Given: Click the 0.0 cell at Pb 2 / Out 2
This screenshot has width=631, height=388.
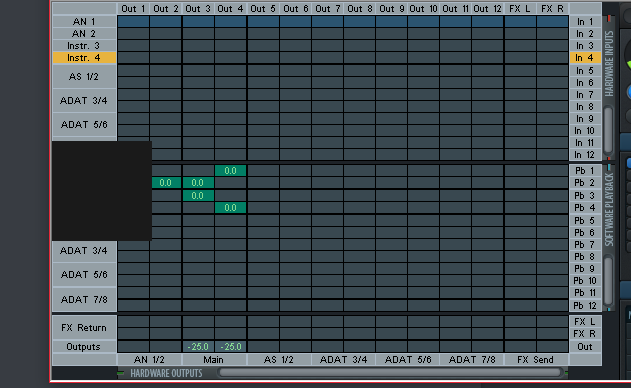Looking at the screenshot, I should 166,183.
